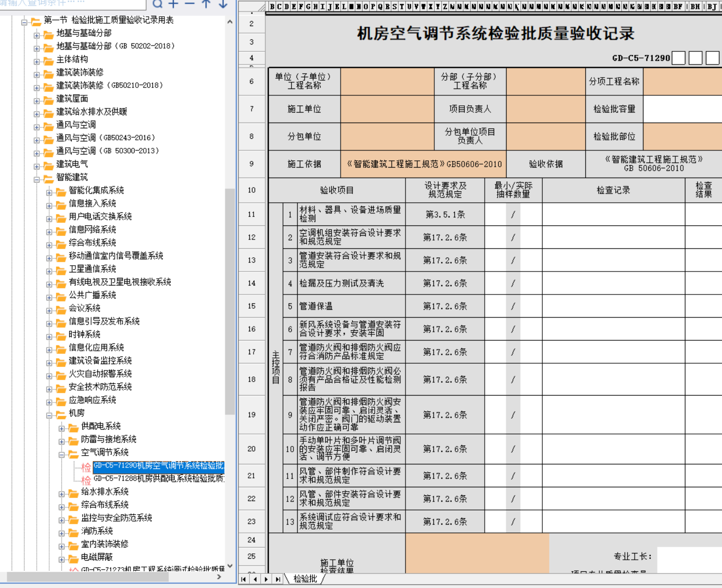722x588 pixels.
Task: Select the 信息引导及发布系统 folder
Action: click(104, 321)
